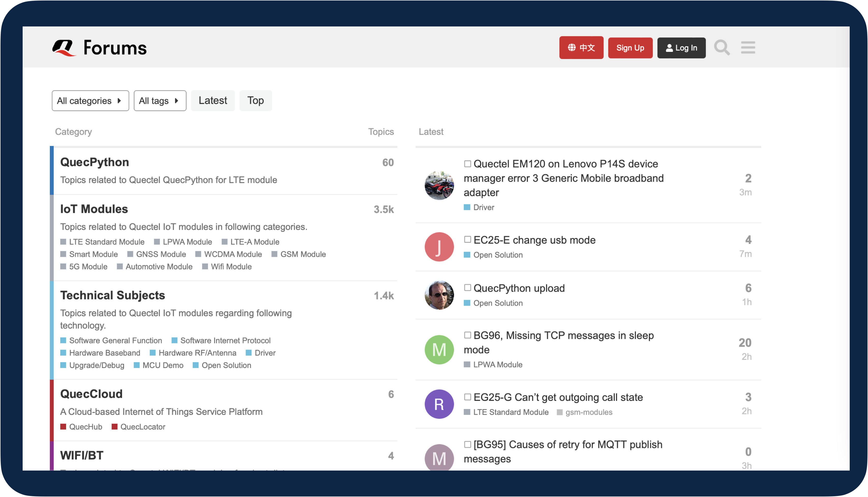Open the Technical Subjects category
868x497 pixels.
tap(113, 295)
